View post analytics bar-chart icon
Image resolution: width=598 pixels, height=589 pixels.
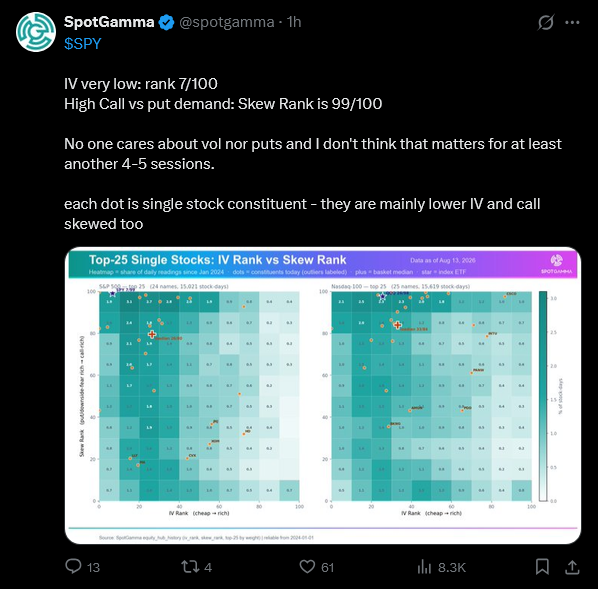tap(424, 567)
